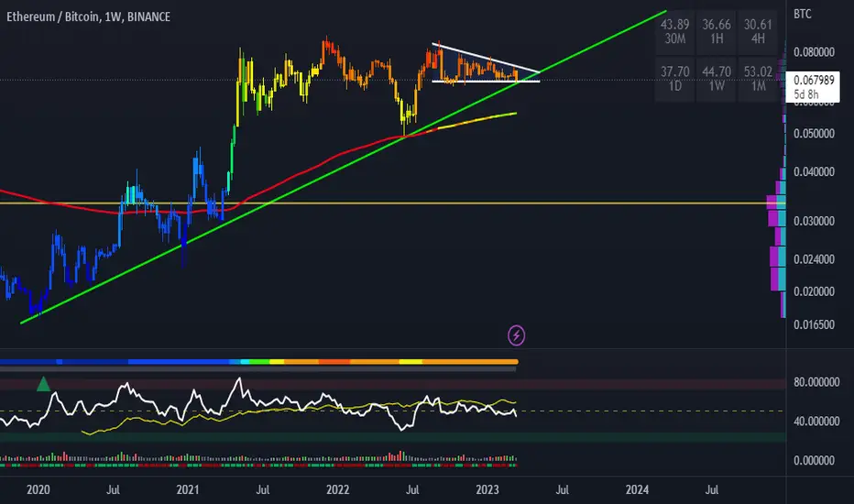
Task: Click the purple lightning bolt event icon
Action: point(516,335)
